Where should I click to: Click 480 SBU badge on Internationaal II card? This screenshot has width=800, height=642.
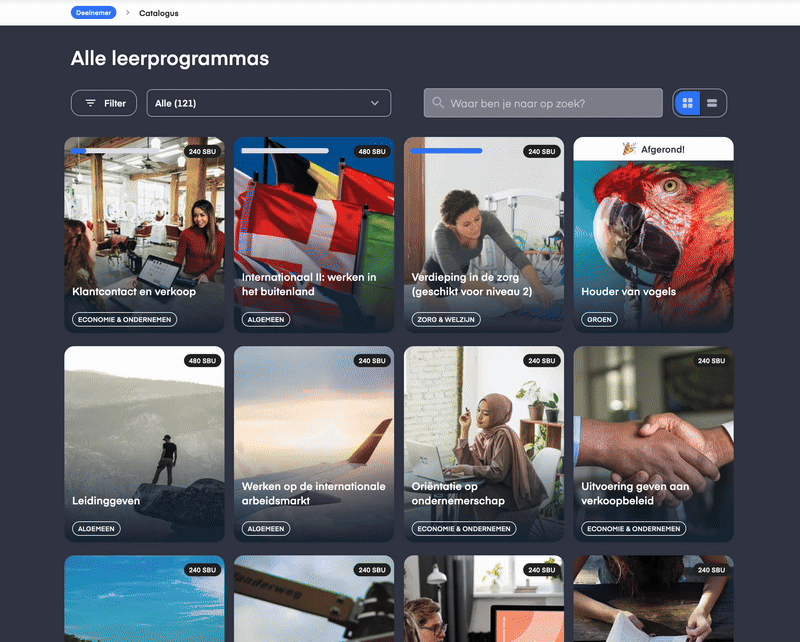click(372, 152)
